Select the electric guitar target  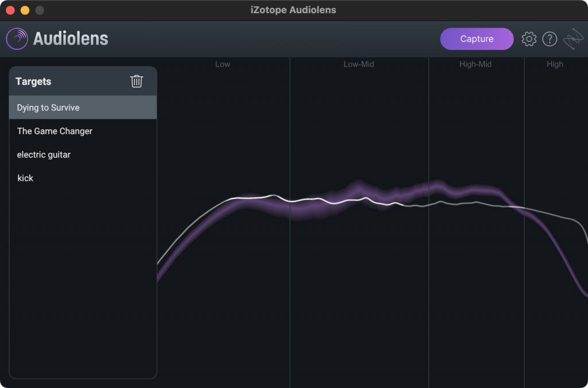[x=83, y=154]
